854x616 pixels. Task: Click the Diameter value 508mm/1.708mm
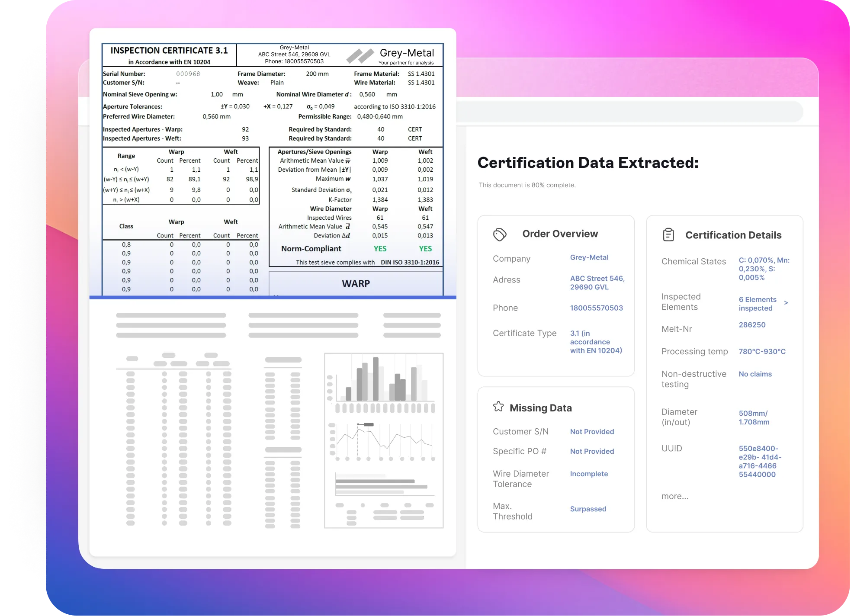pos(754,417)
